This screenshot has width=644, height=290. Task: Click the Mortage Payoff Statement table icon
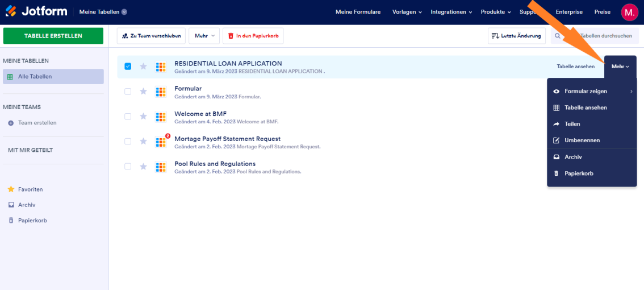(161, 142)
